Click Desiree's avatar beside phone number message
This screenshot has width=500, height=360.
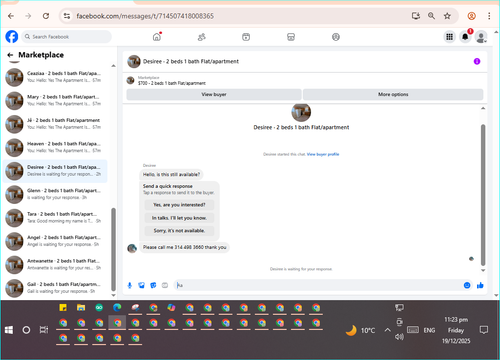point(132,248)
